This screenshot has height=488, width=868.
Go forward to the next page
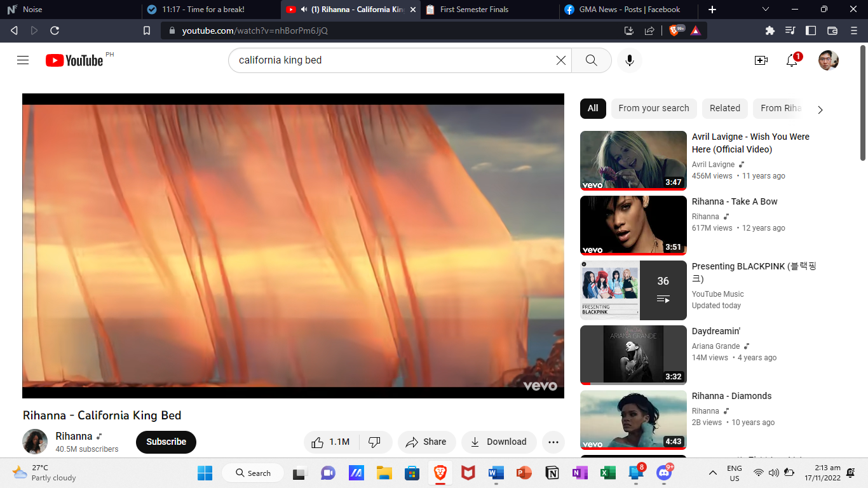point(34,30)
